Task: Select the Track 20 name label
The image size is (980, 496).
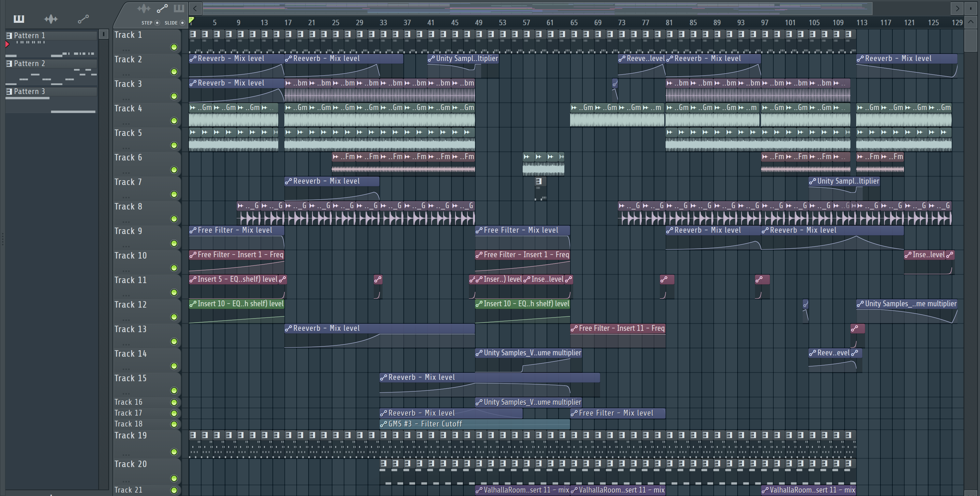Action: pyautogui.click(x=131, y=464)
